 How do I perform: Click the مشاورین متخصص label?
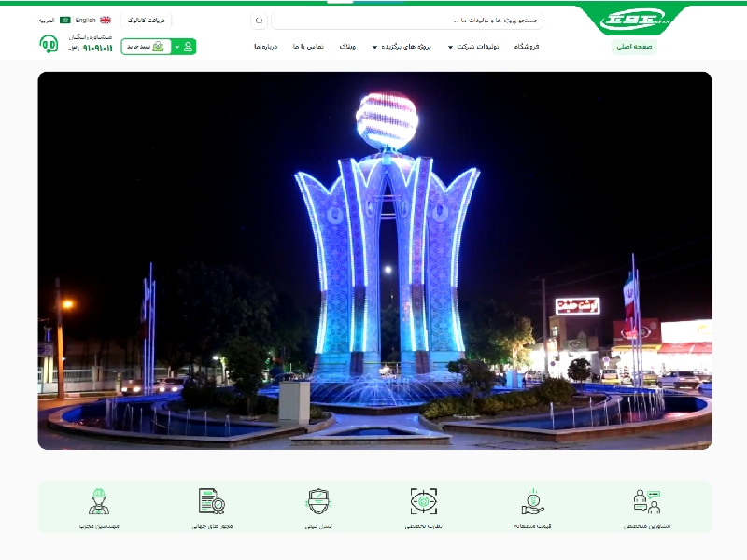click(647, 526)
